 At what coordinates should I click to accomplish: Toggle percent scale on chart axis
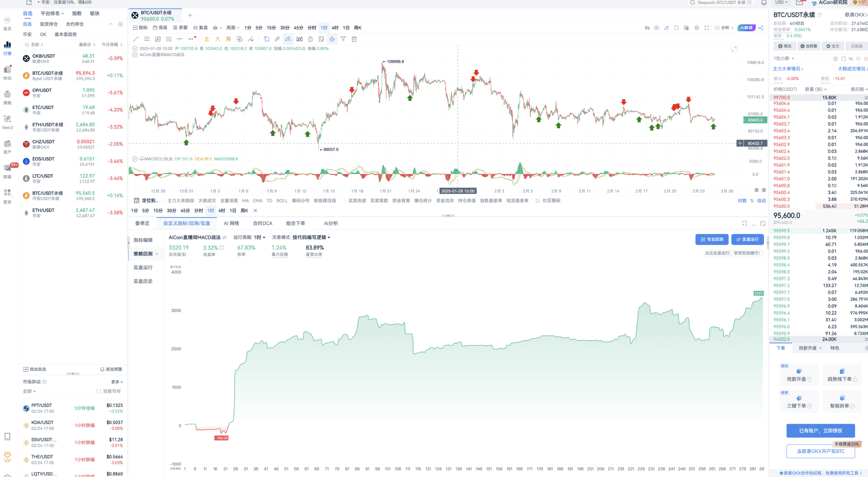752,201
